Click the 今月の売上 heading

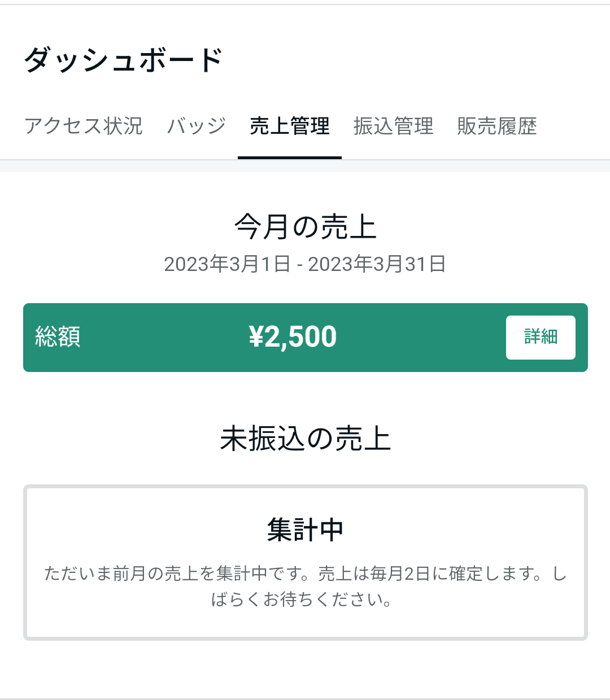305,227
